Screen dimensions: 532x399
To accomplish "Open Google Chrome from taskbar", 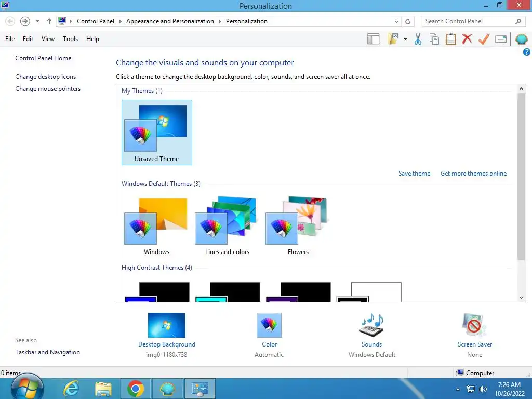I will click(136, 389).
